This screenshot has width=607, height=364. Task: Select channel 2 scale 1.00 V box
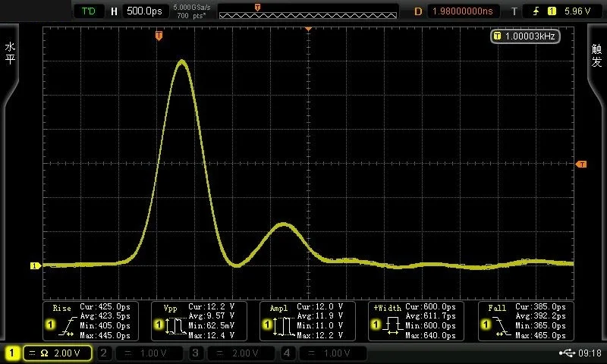click(x=149, y=353)
